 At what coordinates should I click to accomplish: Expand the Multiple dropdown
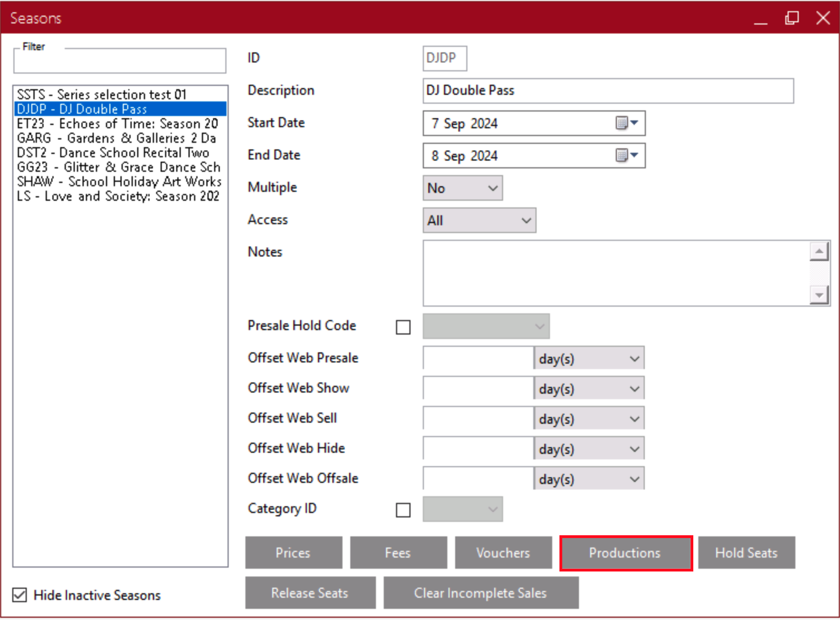[x=462, y=188]
